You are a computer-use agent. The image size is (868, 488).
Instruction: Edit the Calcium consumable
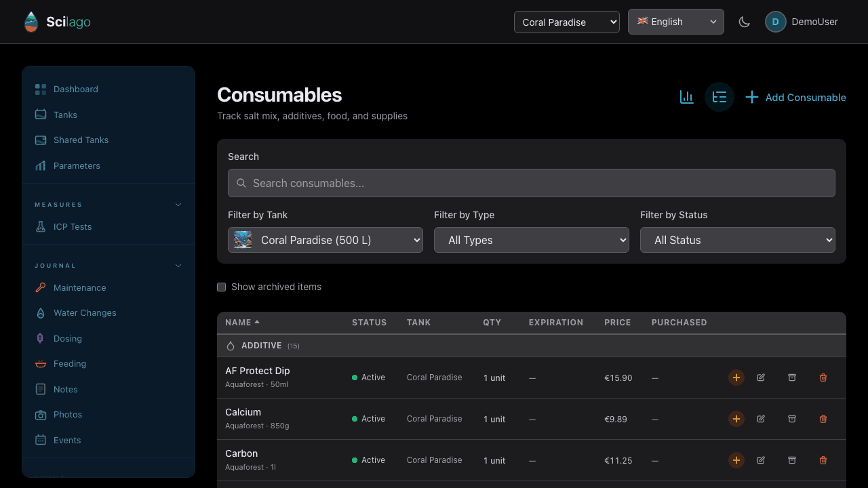(761, 419)
